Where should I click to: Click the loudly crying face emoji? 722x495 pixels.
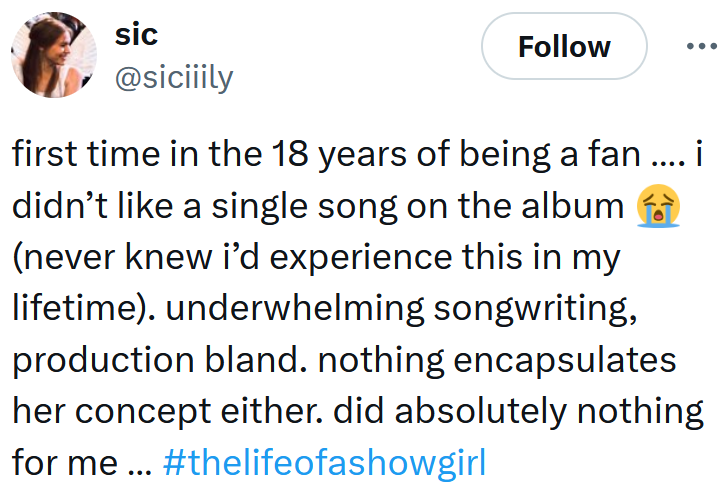pyautogui.click(x=658, y=206)
